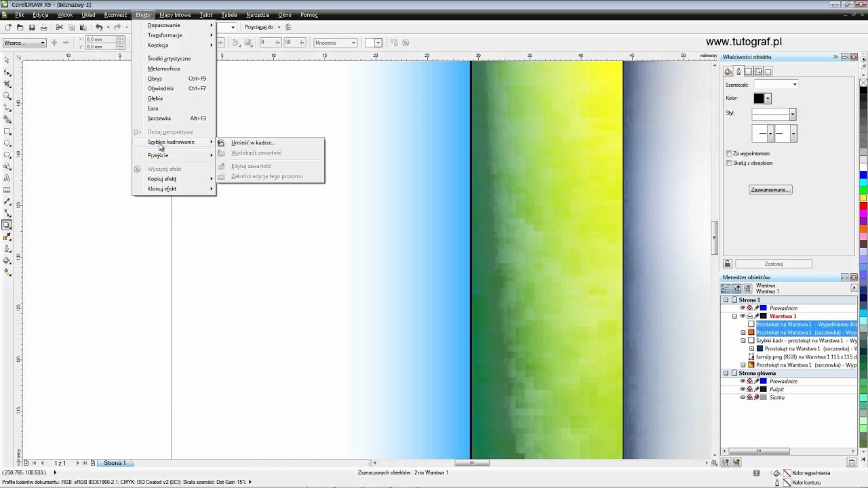Screen dimensions: 868x488
Task: Click the Paste clipboard icon
Action: pos(83,27)
